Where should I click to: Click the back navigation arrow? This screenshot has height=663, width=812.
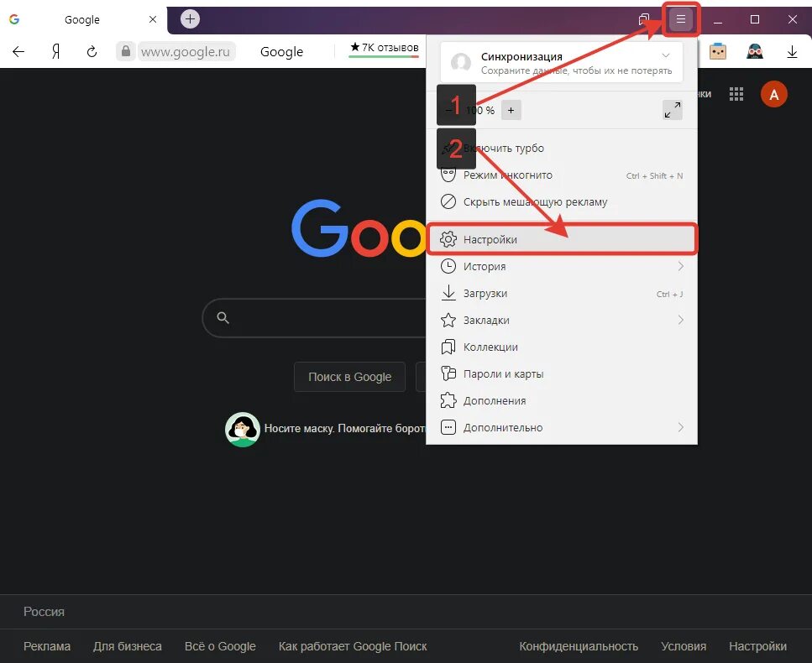click(18, 52)
